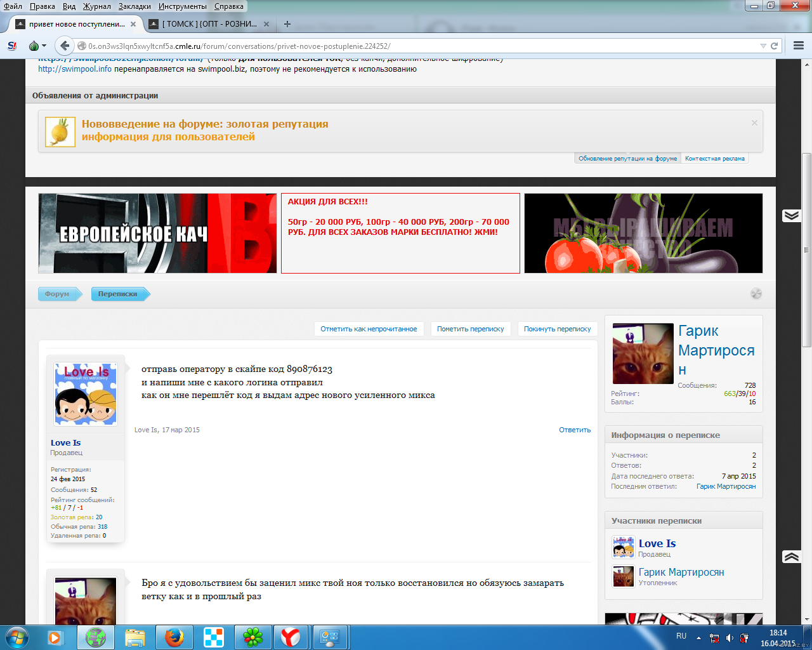This screenshot has width=812, height=650.
Task: Open the browser hamburger menu icon
Action: tap(799, 46)
